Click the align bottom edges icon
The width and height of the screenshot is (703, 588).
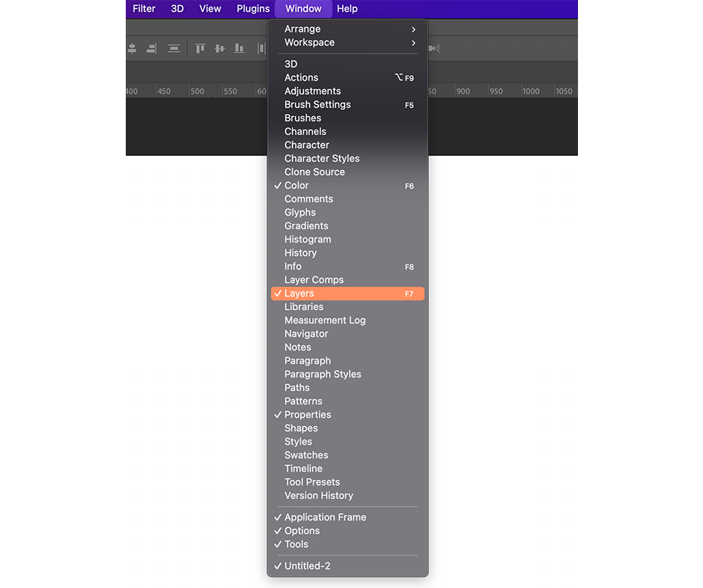tap(240, 49)
